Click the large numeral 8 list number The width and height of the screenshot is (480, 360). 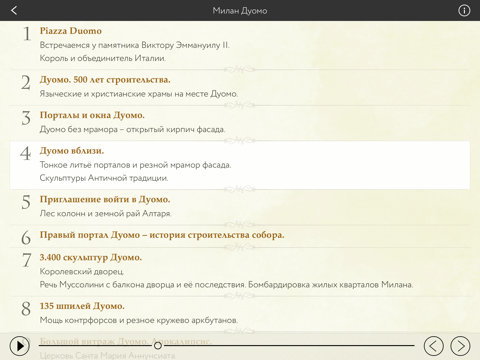[x=26, y=309]
